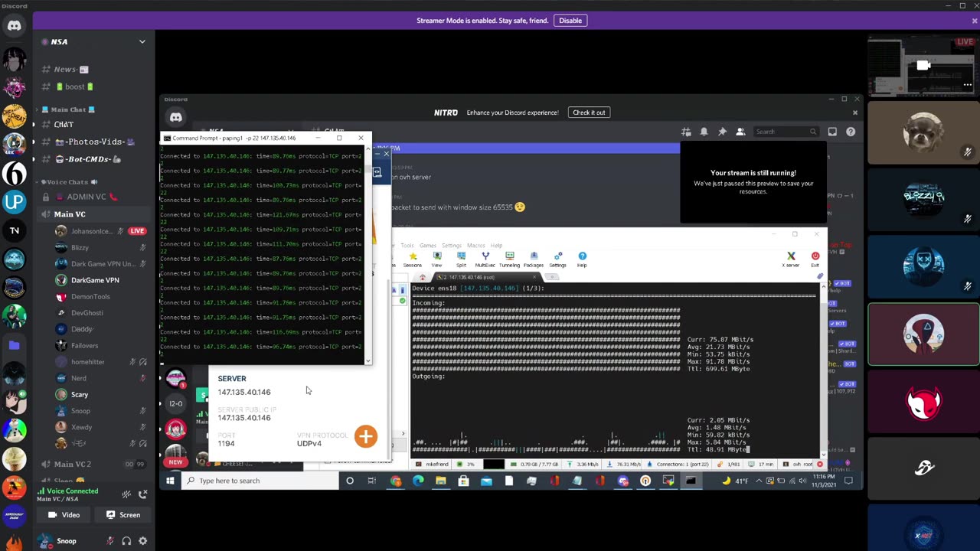Toggle headphones deafen in user panel
Image resolution: width=980 pixels, height=551 pixels.
click(x=126, y=541)
